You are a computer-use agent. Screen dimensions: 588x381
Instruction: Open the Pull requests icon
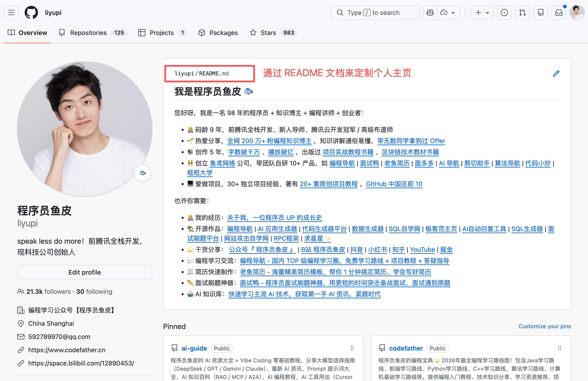coord(522,13)
